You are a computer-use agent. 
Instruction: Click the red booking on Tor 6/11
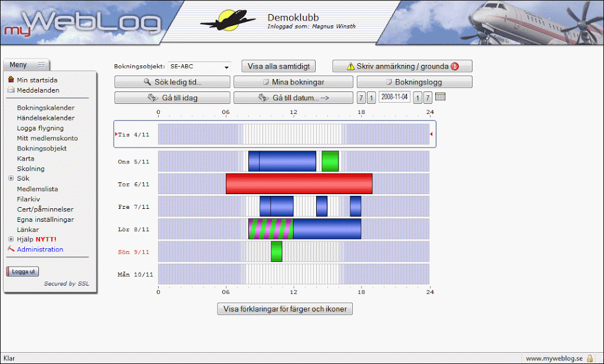[x=299, y=183]
